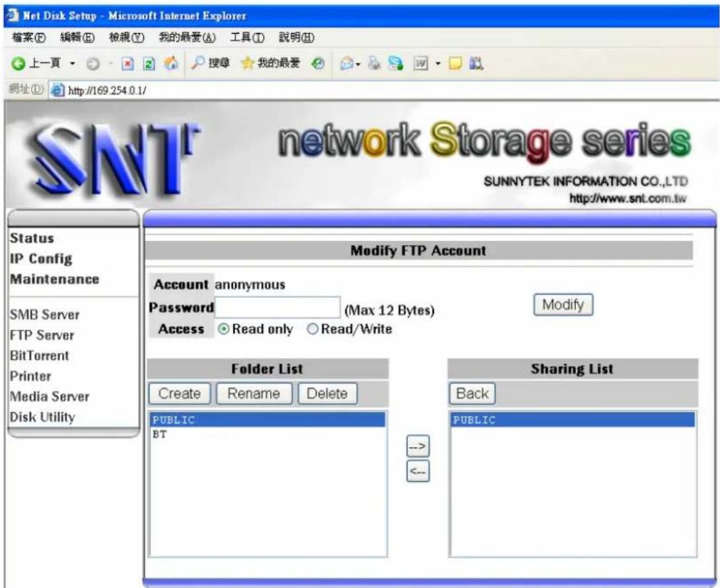Click the <-- remove from sharing button

(418, 471)
